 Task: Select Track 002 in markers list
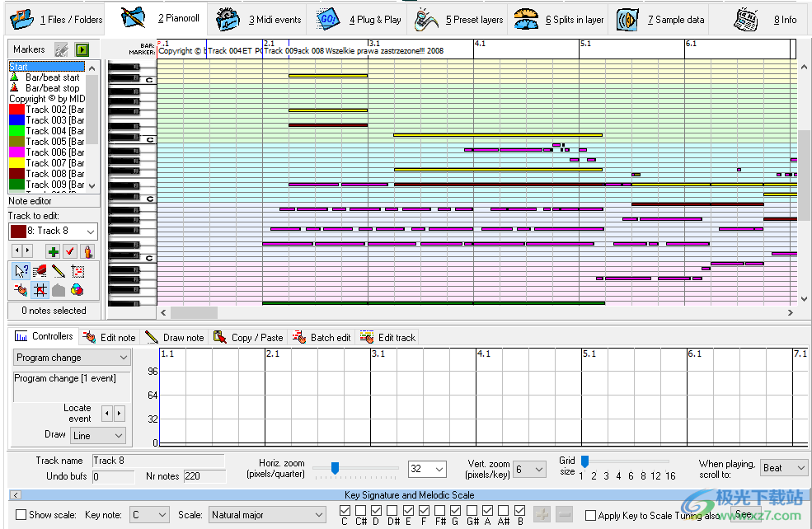pyautogui.click(x=47, y=110)
